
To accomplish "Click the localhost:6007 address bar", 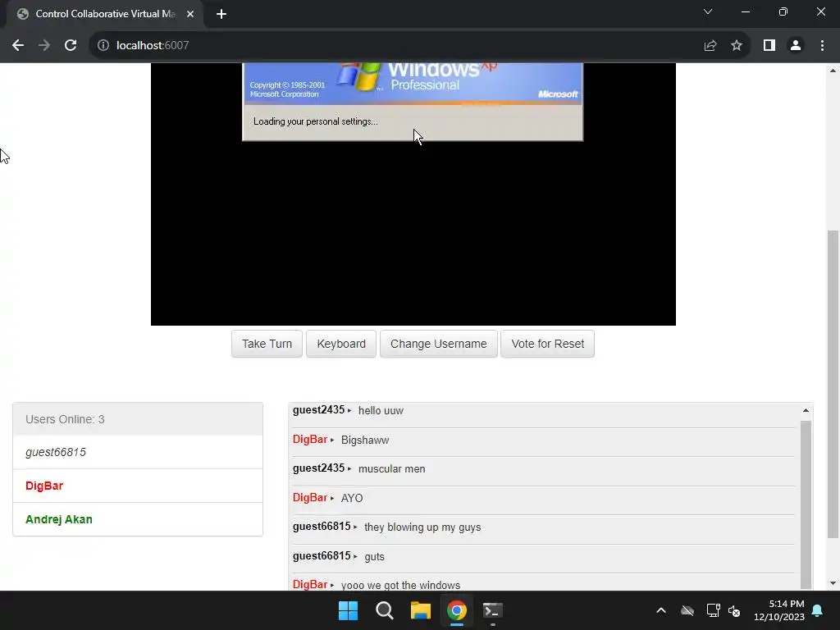I will coord(396,46).
